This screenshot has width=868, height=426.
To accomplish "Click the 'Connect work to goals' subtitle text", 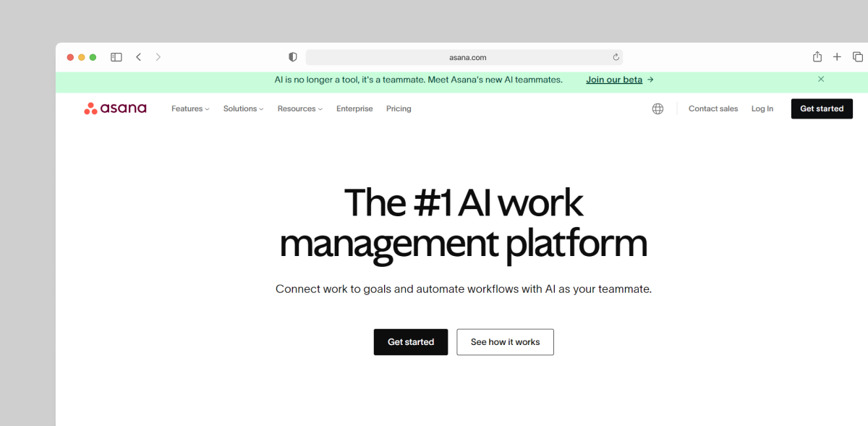I will pos(464,289).
